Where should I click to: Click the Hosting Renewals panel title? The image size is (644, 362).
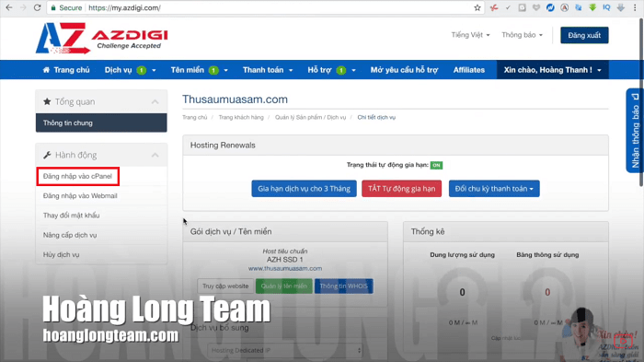point(223,146)
